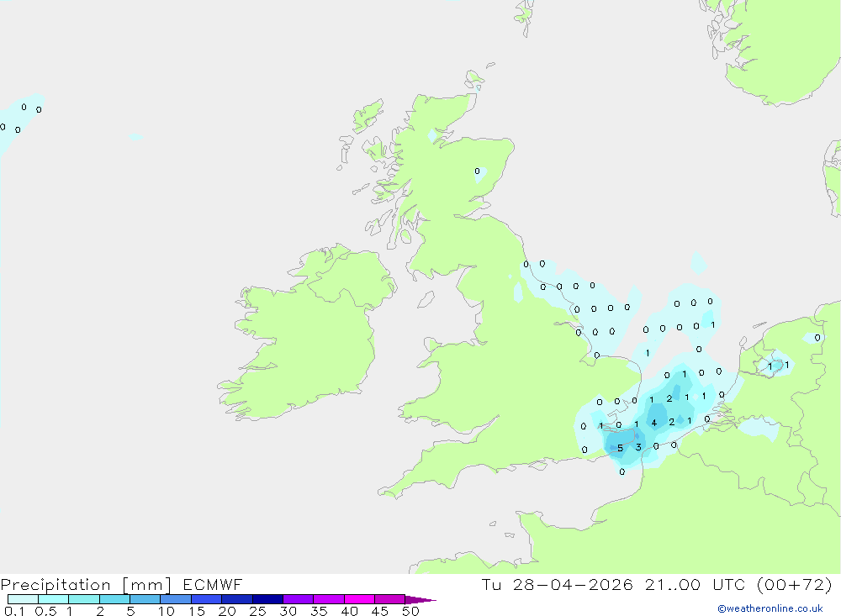Click the '(00+72)' forecast offset text

click(x=795, y=584)
